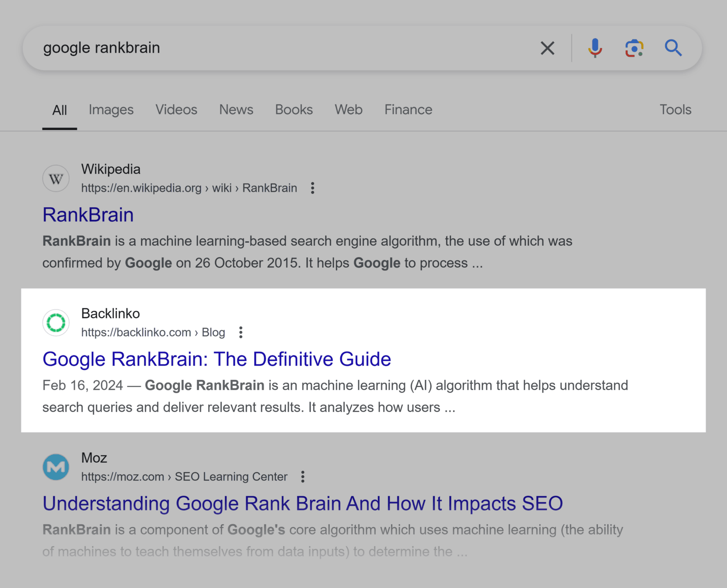Open Google RankBrain: The Definitive Guide
727x588 pixels.
pyautogui.click(x=217, y=359)
